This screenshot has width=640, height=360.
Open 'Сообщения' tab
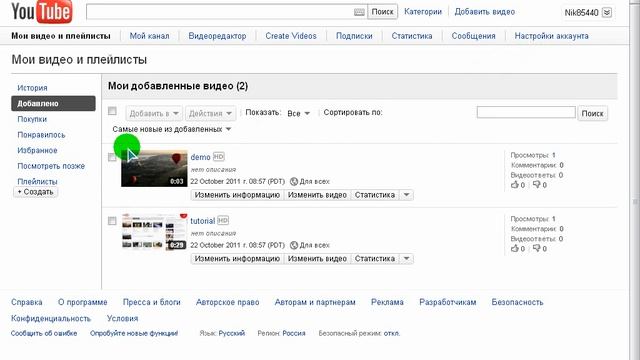(473, 36)
